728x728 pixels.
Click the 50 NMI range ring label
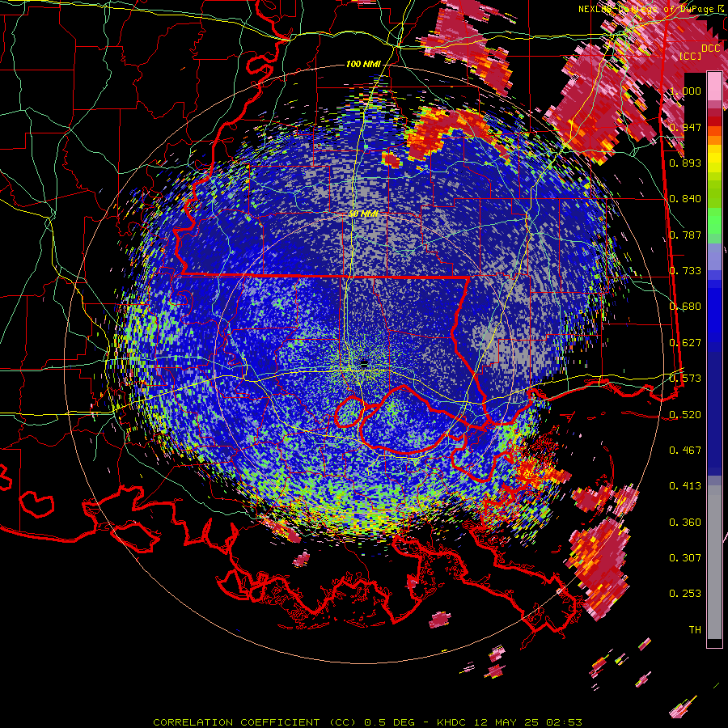pyautogui.click(x=363, y=214)
